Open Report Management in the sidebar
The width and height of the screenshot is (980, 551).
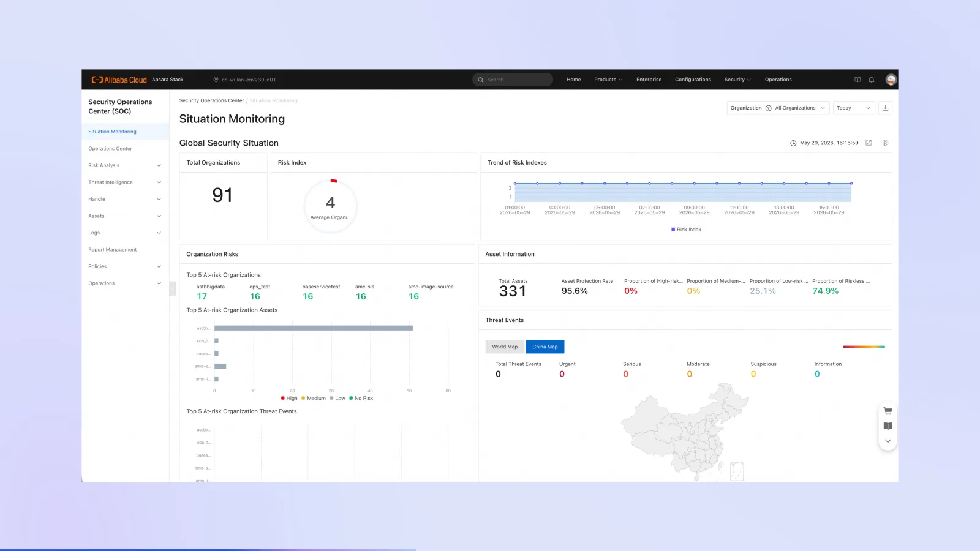click(x=125, y=250)
